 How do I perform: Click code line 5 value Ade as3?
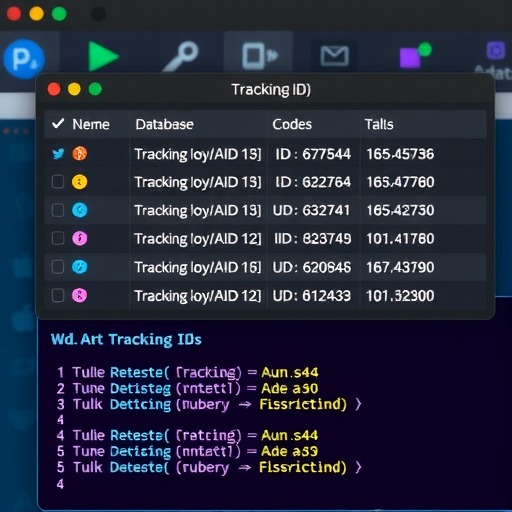click(289, 451)
